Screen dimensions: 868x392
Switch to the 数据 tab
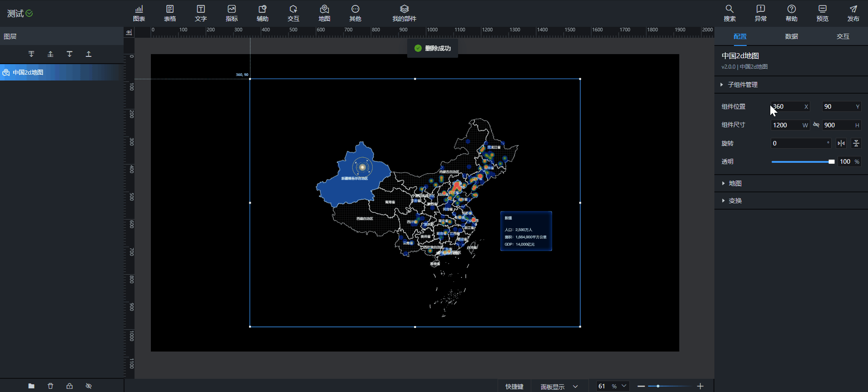pos(791,36)
